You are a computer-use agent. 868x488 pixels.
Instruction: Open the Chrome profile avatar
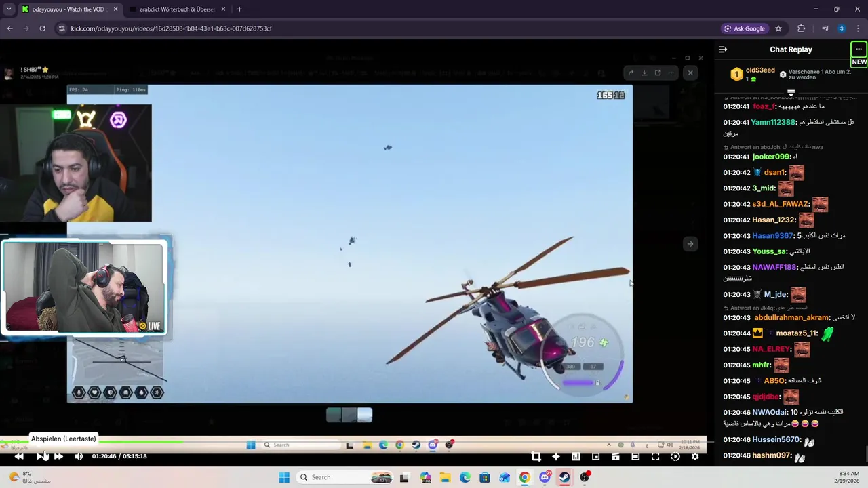[x=842, y=28]
